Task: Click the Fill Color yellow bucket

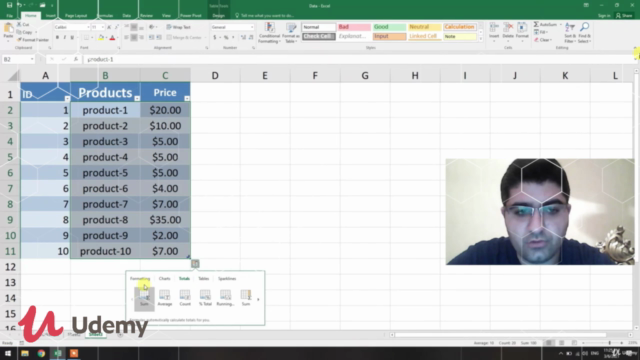Action: click(101, 38)
